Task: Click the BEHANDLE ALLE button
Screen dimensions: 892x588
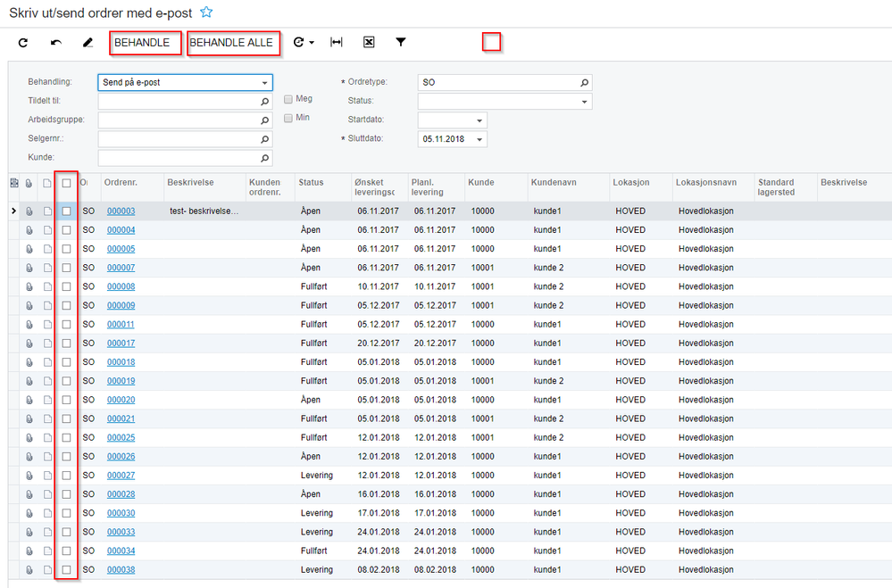Action: tap(231, 43)
